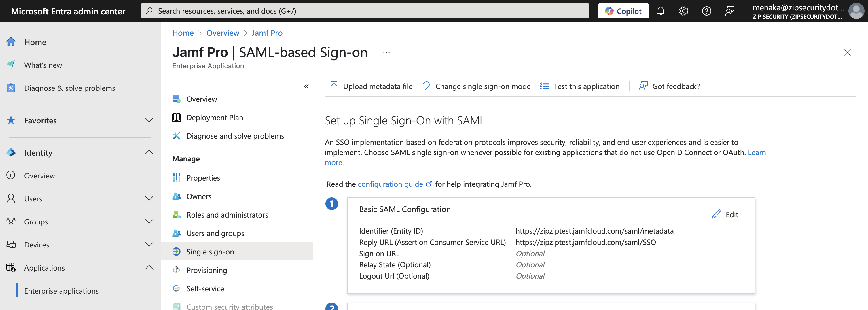Click the Identity Overview info icon
Viewport: 868px width, 310px height.
click(11, 175)
